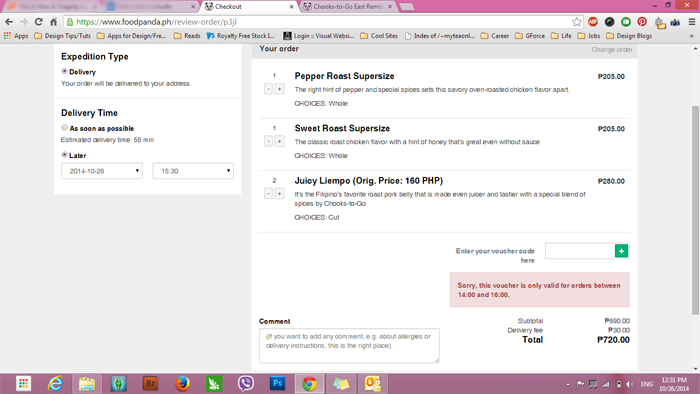Show hidden system tray icons arrow
Screen dimensions: 700x394
568,384
